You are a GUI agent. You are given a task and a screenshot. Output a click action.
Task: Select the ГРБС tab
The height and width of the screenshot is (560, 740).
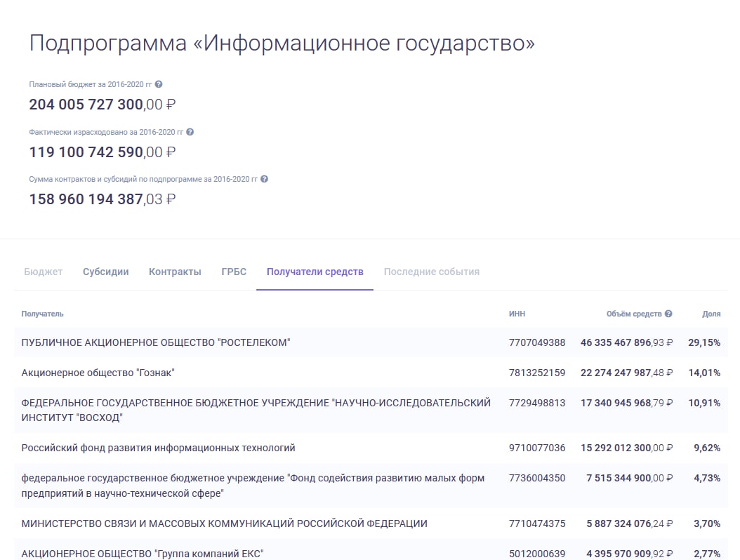(234, 272)
